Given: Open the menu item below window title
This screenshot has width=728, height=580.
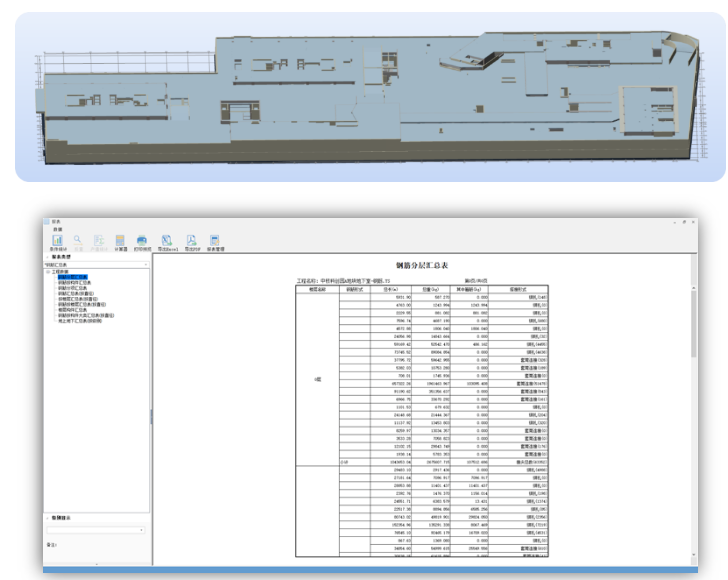Looking at the screenshot, I should [58, 229].
